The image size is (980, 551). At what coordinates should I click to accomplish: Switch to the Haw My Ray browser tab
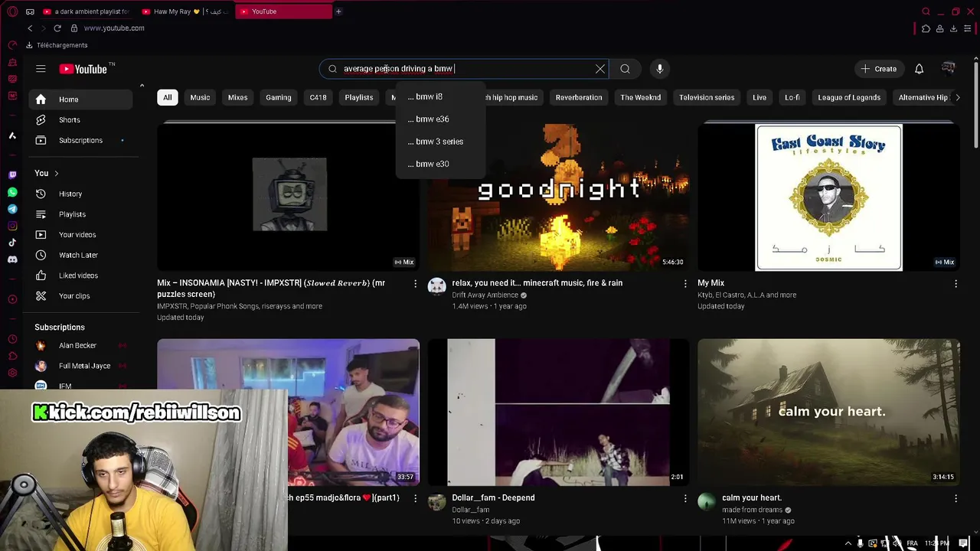coord(185,11)
